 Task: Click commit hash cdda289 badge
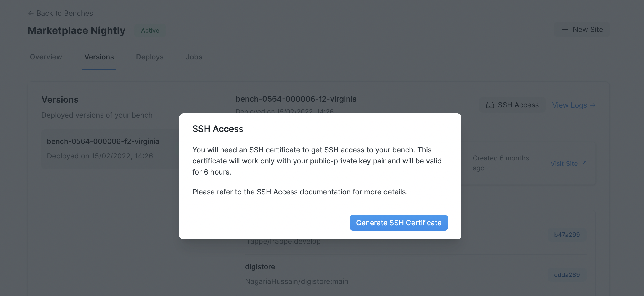point(567,275)
